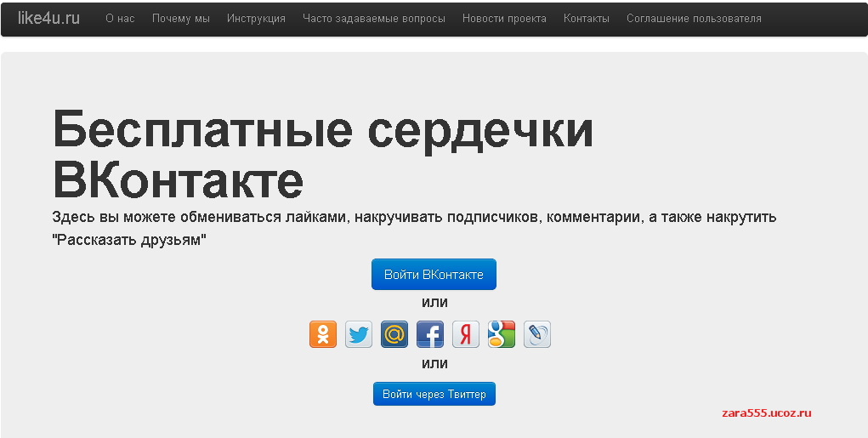Viewport: 868px width, 438px height.
Task: Click the Twitter bird login icon
Action: coord(359,334)
